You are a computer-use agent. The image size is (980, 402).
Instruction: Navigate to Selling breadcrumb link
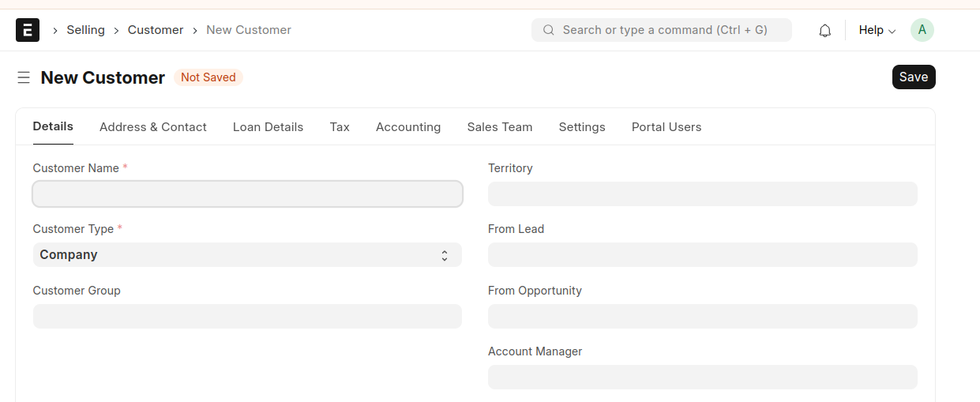(85, 30)
